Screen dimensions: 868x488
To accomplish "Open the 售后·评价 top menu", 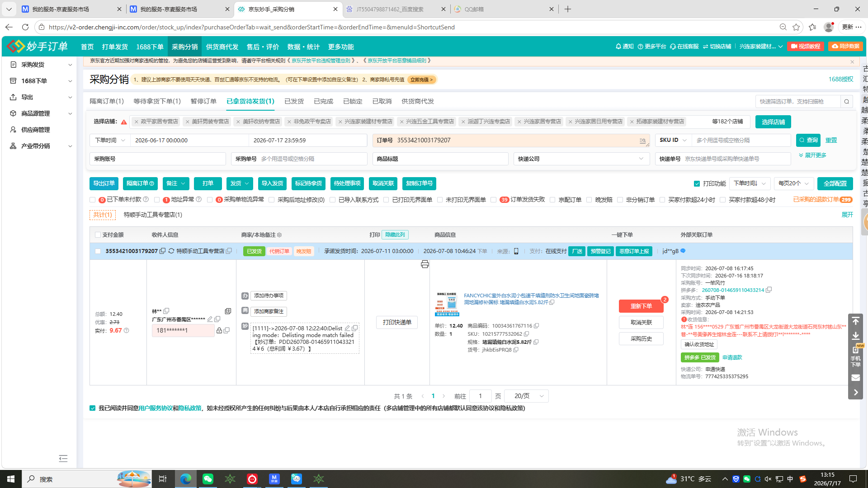I will coord(263,47).
